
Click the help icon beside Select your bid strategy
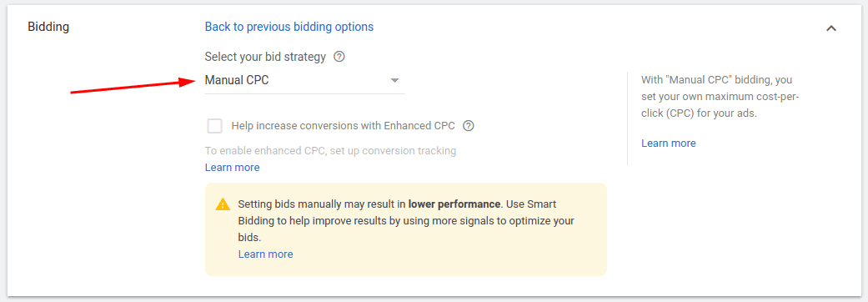click(x=339, y=57)
